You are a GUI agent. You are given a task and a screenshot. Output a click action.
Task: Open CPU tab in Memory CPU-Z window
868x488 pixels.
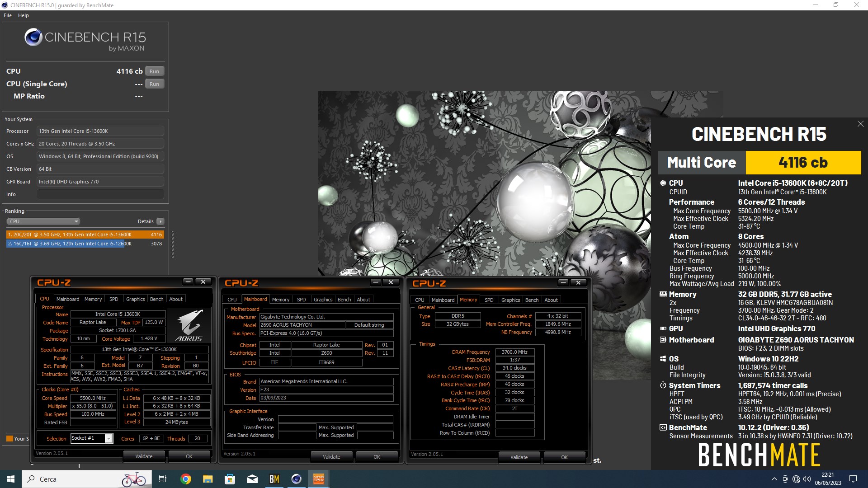(420, 300)
